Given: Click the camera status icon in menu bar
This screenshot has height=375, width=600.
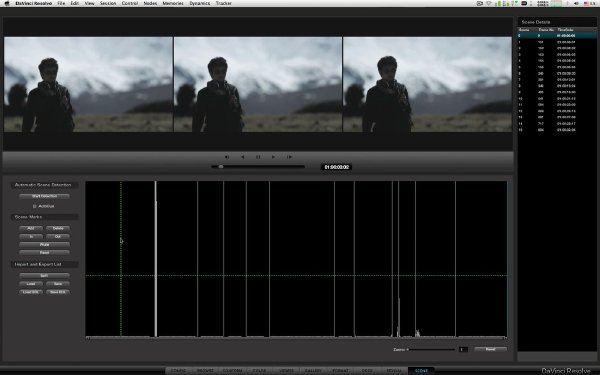Looking at the screenshot, I should (x=479, y=3).
